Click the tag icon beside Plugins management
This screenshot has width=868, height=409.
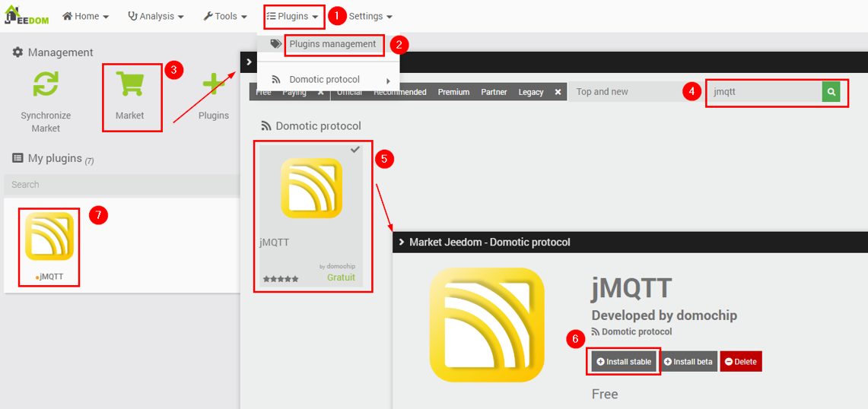275,44
